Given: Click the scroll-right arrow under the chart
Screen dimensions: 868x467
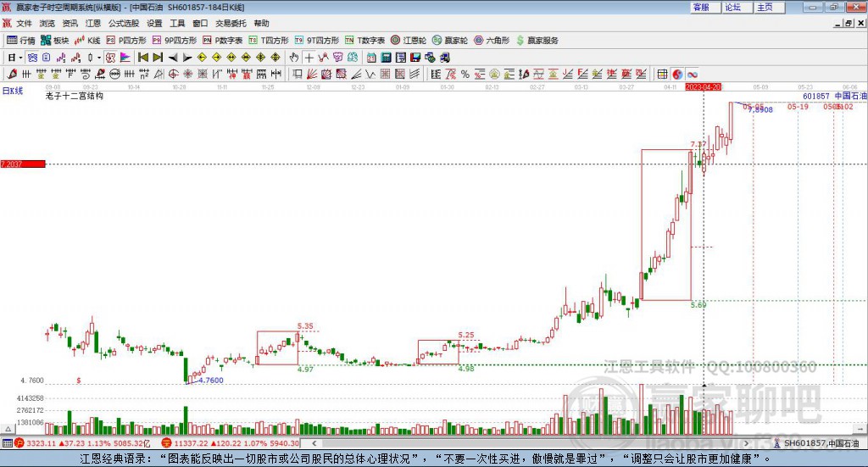Looking at the screenshot, I should pyautogui.click(x=746, y=443).
